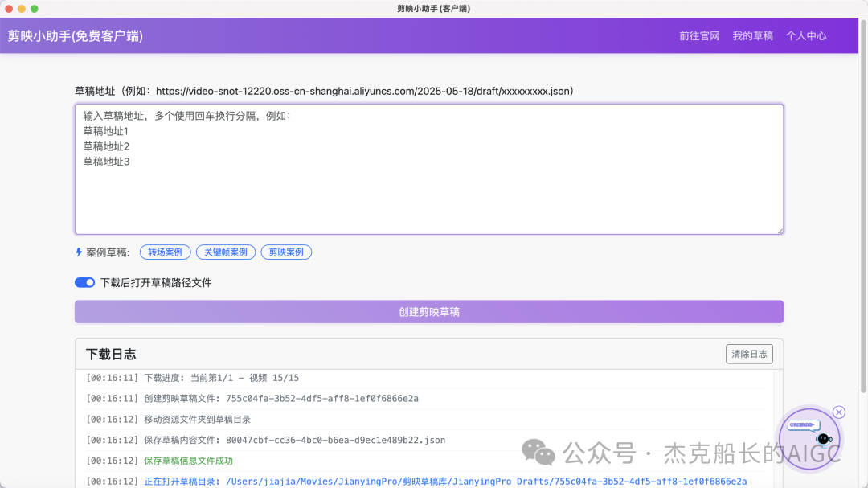Image resolution: width=868 pixels, height=488 pixels.
Task: Open the floating robot assistant avatar
Action: click(809, 439)
